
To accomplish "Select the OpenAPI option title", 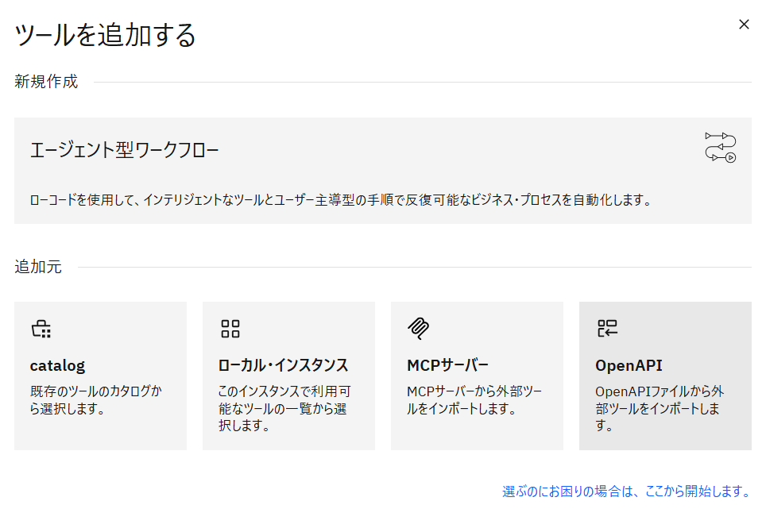I will click(629, 365).
